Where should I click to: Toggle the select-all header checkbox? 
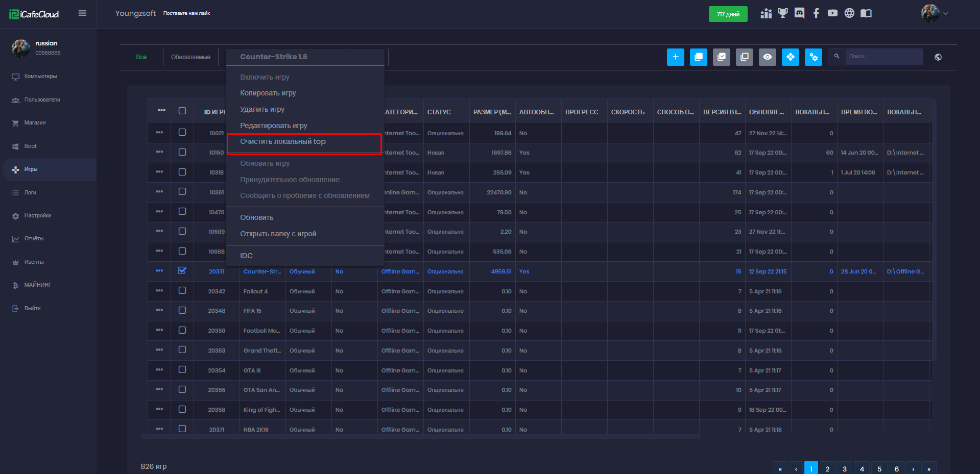tap(182, 111)
